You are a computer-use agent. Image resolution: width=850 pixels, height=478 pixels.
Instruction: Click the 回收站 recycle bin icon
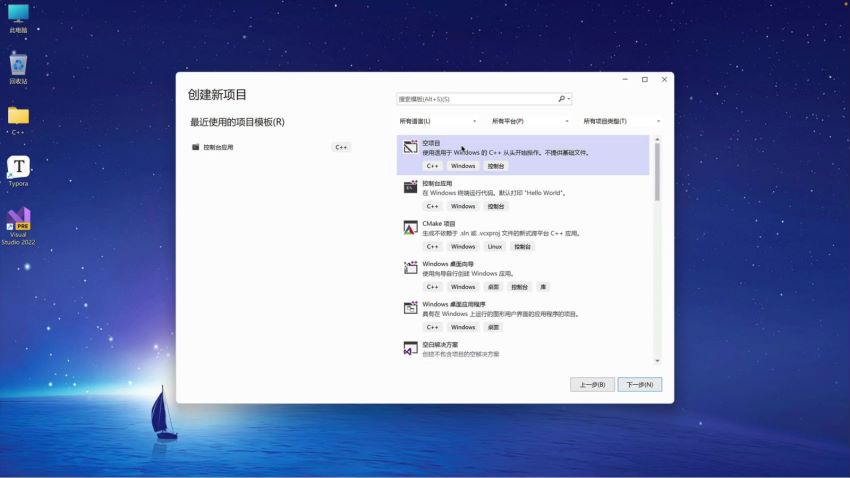18,67
